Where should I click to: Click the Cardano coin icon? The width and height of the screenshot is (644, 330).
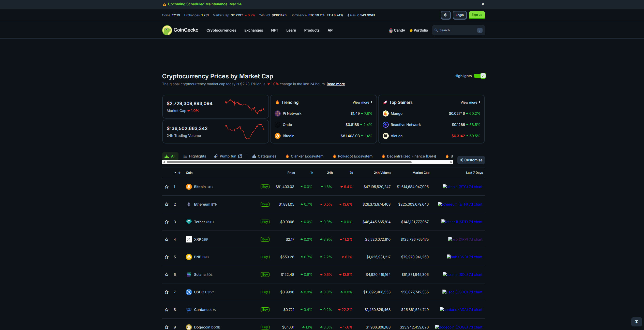(189, 310)
